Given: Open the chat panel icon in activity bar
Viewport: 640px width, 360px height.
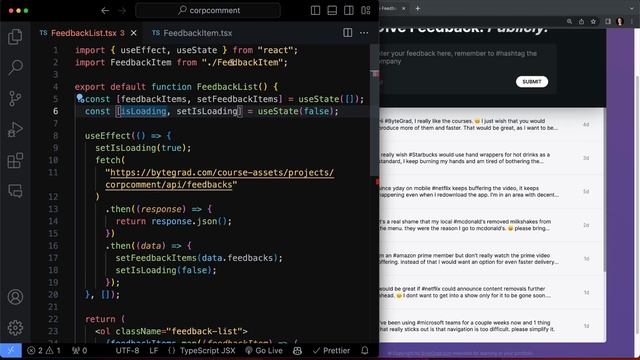Looking at the screenshot, I should 15,191.
